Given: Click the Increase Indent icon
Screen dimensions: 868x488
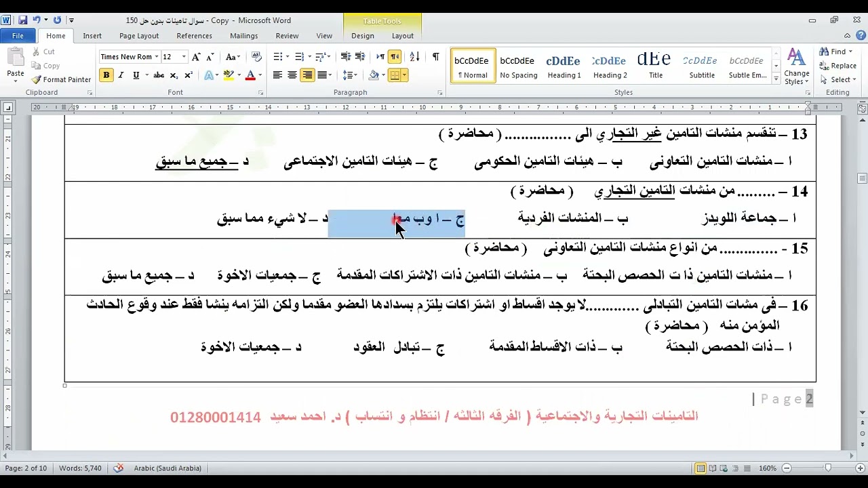Looking at the screenshot, I should 360,57.
